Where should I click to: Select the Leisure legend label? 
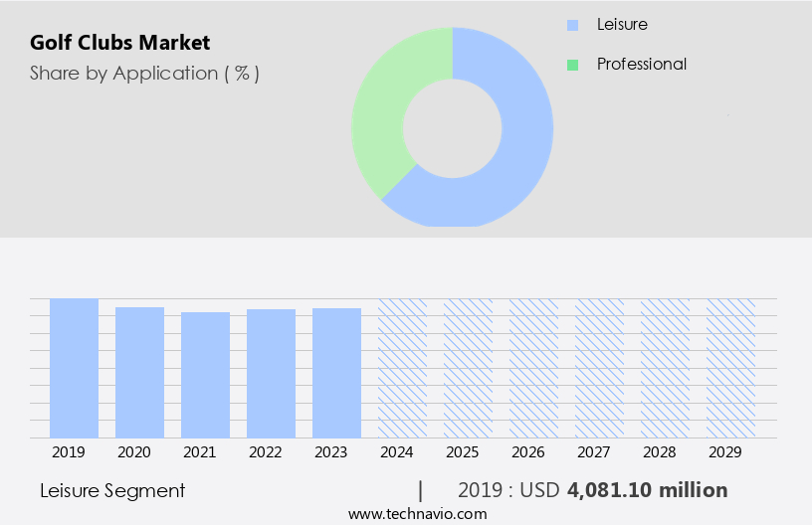pos(622,24)
